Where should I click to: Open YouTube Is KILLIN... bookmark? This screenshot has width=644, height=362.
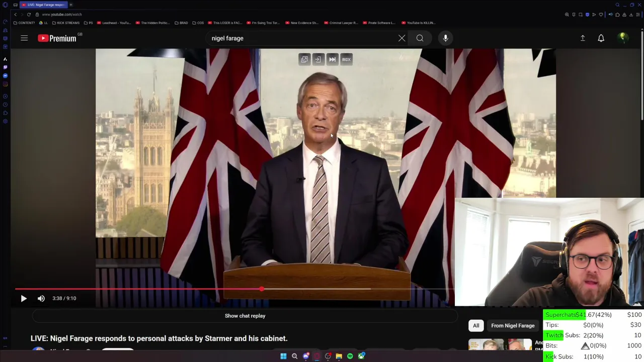coord(419,23)
